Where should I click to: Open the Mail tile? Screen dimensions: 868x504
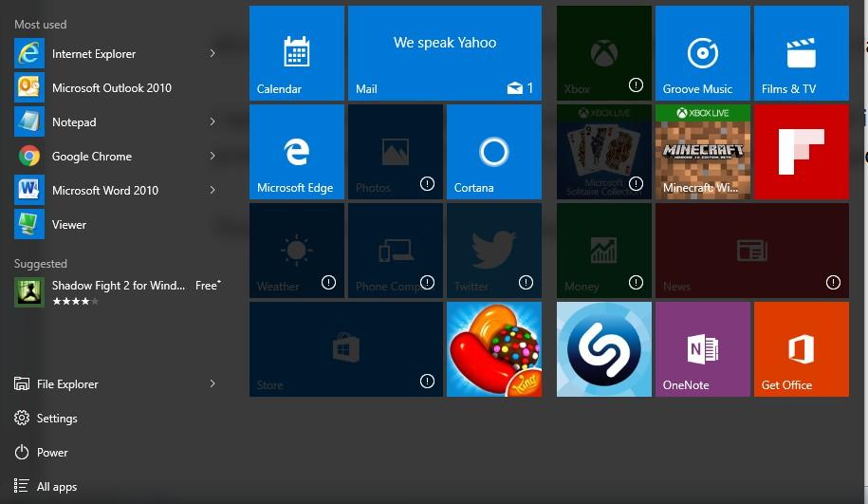pyautogui.click(x=445, y=53)
